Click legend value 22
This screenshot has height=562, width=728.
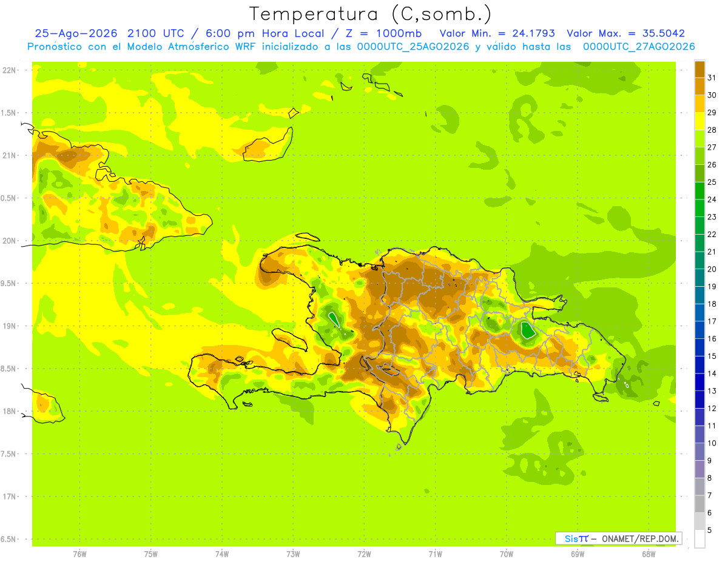[x=712, y=234]
